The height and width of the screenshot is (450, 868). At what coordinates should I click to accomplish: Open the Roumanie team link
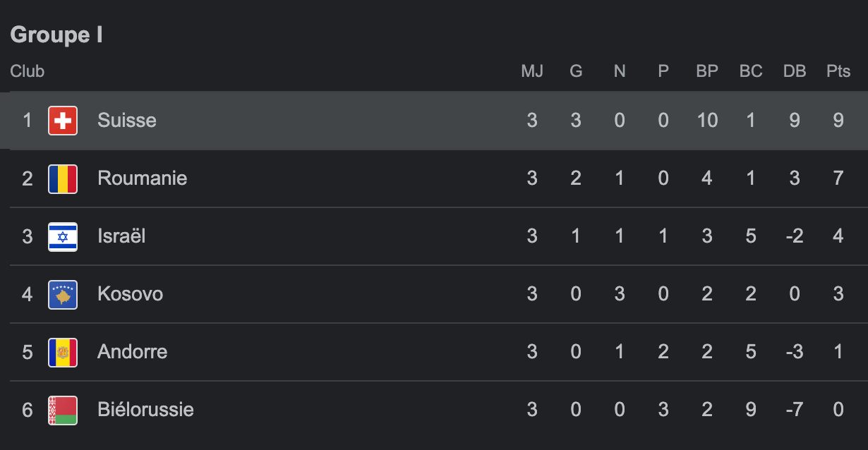pyautogui.click(x=142, y=178)
